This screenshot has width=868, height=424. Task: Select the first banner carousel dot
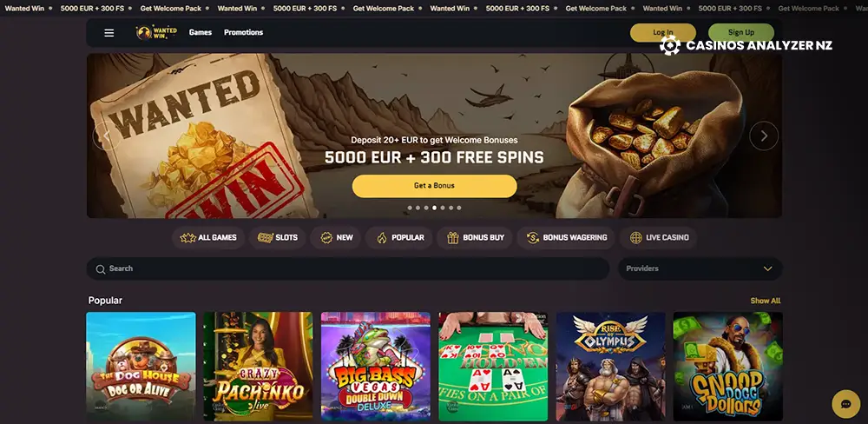coord(410,208)
